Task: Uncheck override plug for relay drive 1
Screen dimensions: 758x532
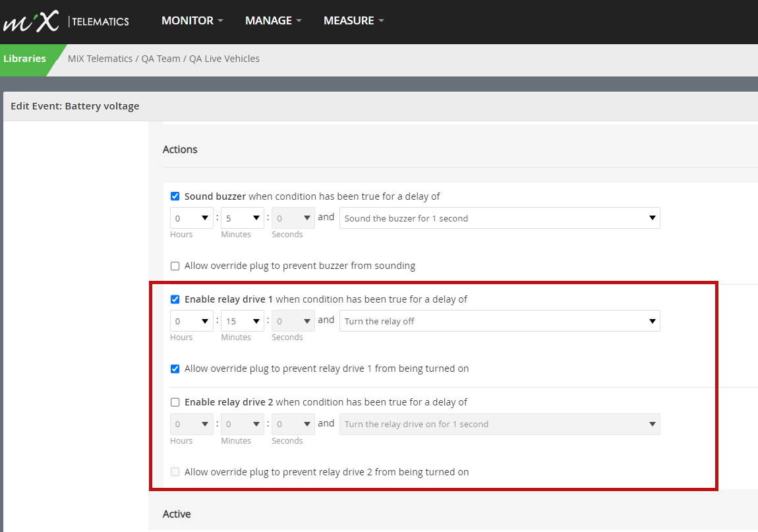Action: tap(175, 369)
